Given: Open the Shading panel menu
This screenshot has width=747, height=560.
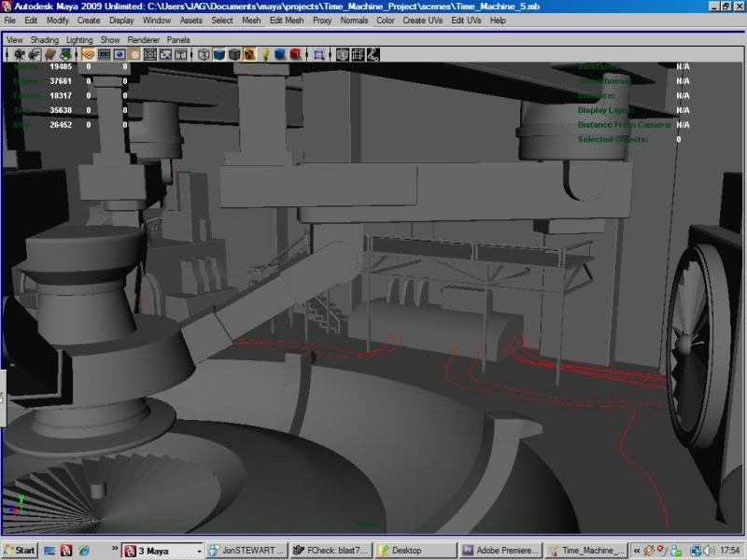Looking at the screenshot, I should (x=44, y=40).
